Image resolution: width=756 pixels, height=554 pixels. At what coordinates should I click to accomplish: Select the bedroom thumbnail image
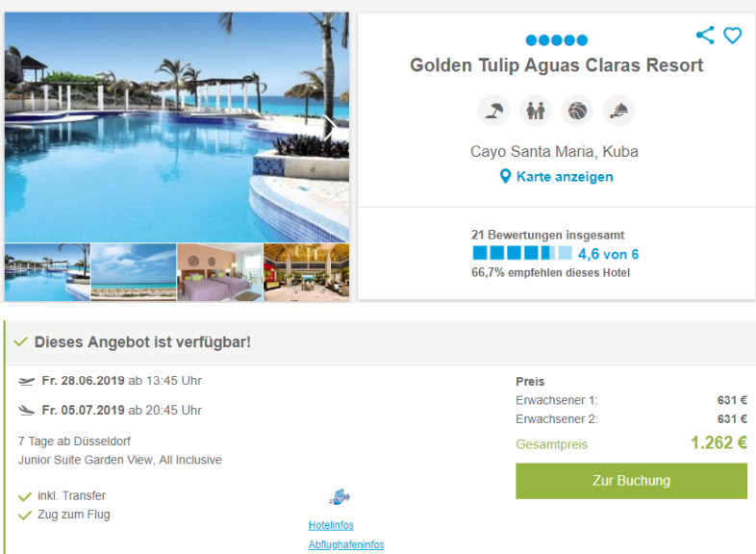pos(220,272)
